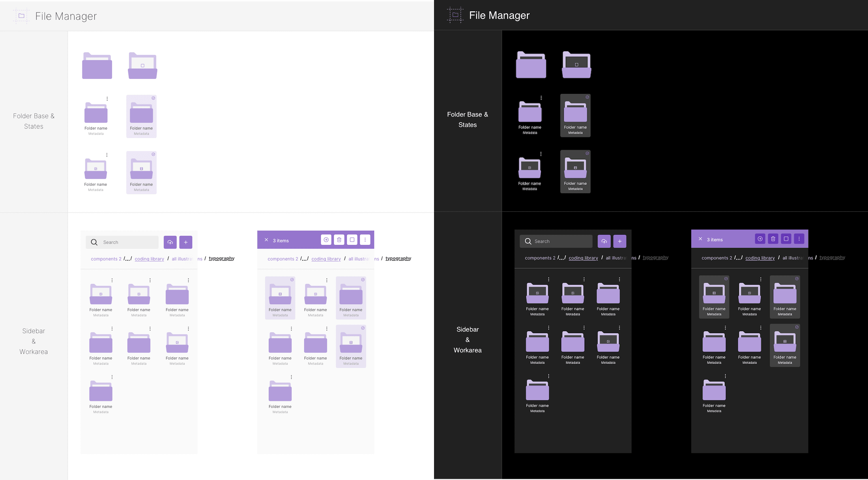Click the cloud upload button in dark sidebar
Screen dimensions: 868x480
(604, 241)
